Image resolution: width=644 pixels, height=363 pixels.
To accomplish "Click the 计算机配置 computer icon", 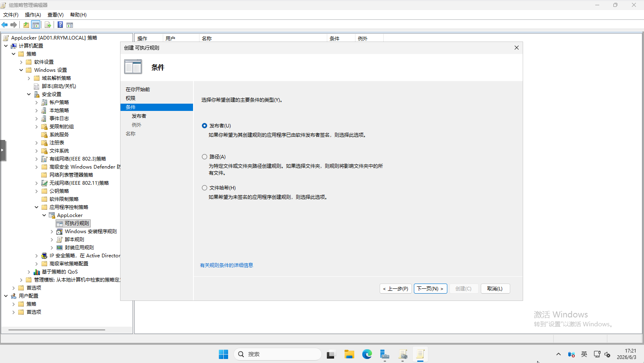I will 14,46.
